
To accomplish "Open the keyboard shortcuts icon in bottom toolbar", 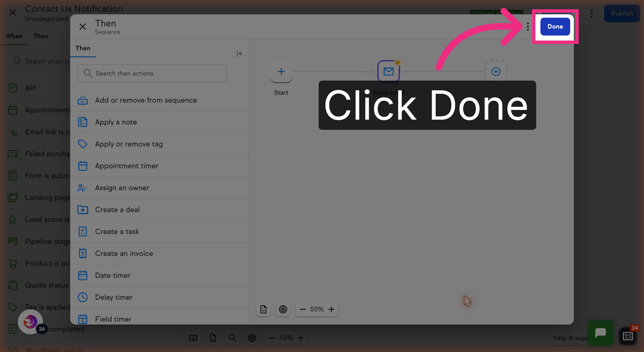I will (x=193, y=338).
